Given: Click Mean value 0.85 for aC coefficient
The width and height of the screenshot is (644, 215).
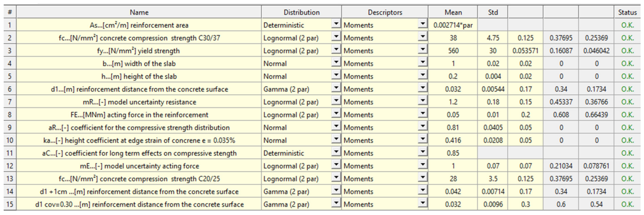Looking at the screenshot, I should coord(453,153).
